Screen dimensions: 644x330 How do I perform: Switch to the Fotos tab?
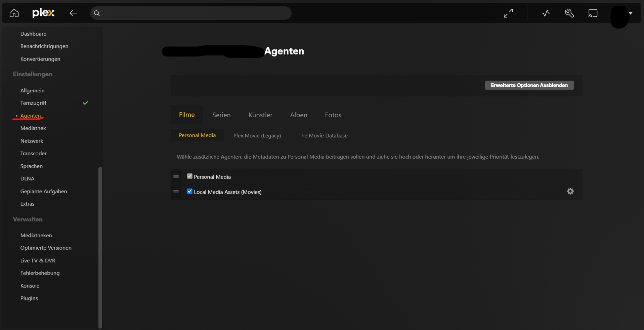[x=333, y=115]
